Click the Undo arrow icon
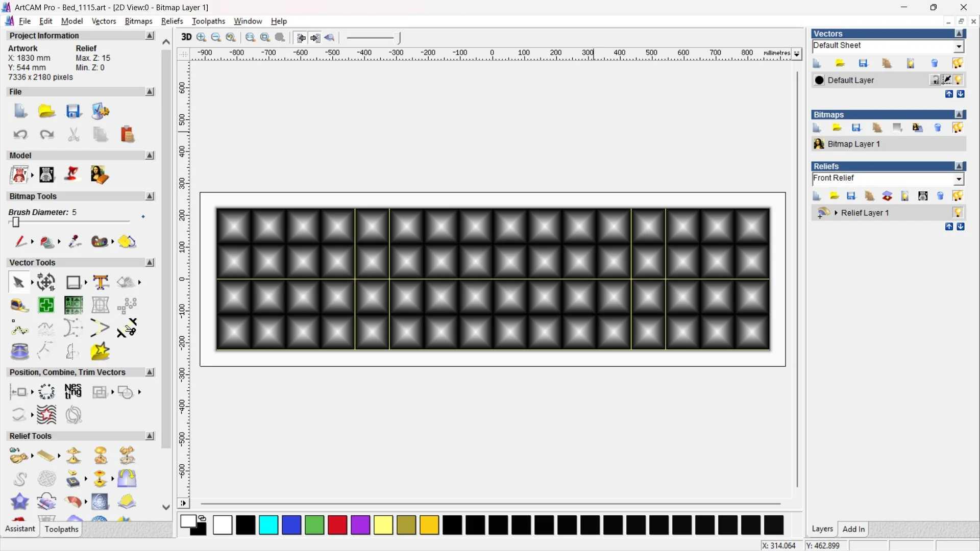This screenshot has width=980, height=551. (20, 135)
